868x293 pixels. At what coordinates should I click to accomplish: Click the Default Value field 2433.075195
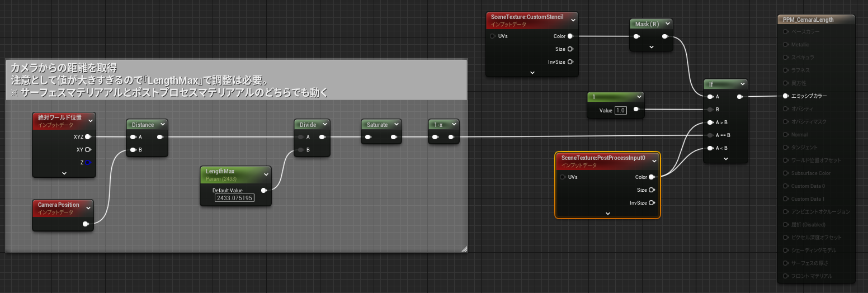click(234, 198)
